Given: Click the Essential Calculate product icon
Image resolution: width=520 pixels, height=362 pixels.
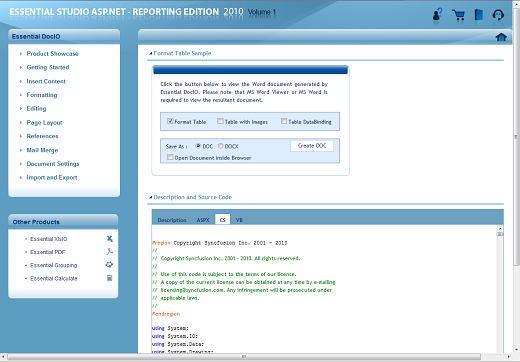Looking at the screenshot, I should [x=109, y=278].
